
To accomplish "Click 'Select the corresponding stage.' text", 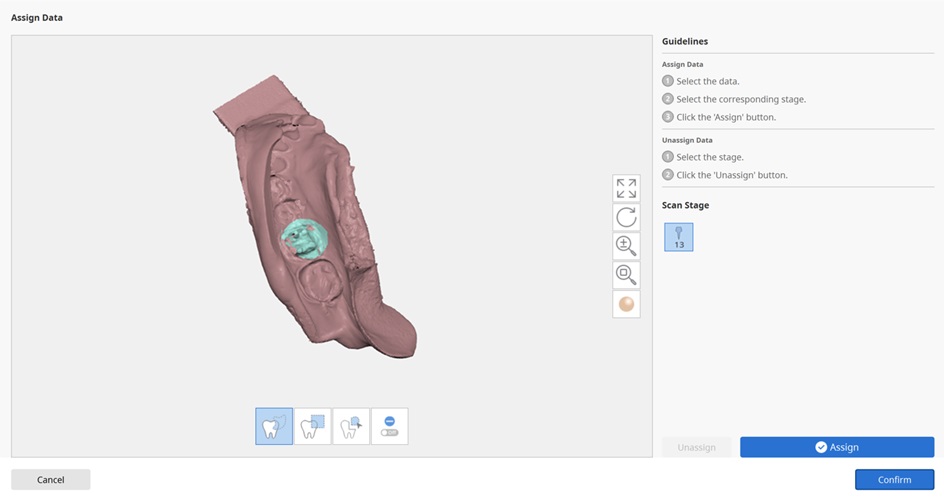I will pos(741,99).
